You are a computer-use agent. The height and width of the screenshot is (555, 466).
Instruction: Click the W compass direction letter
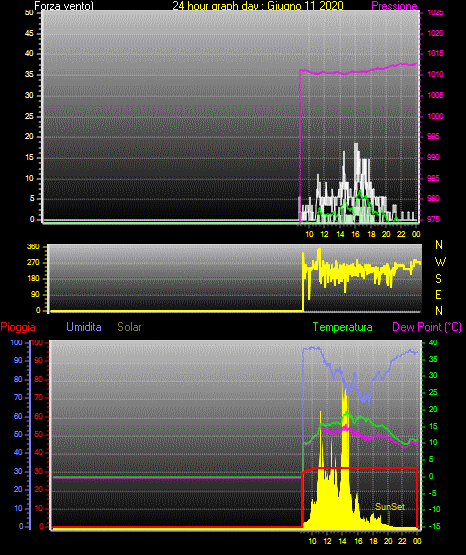pos(440,262)
